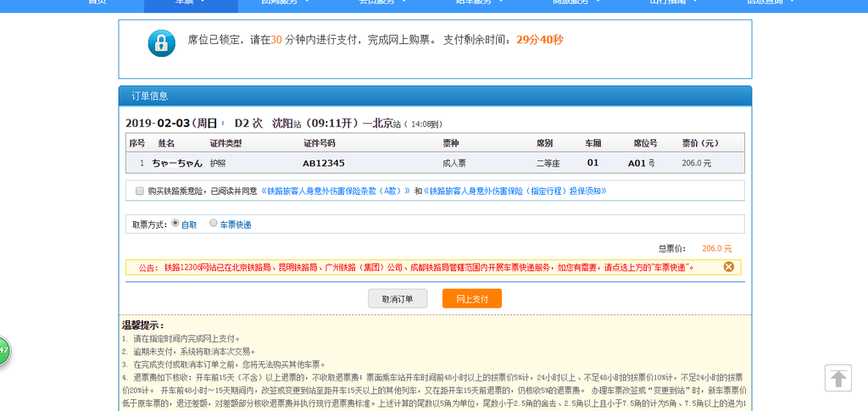Click passenger name ちゃーちゃん
The height and width of the screenshot is (411, 868).
tap(177, 164)
